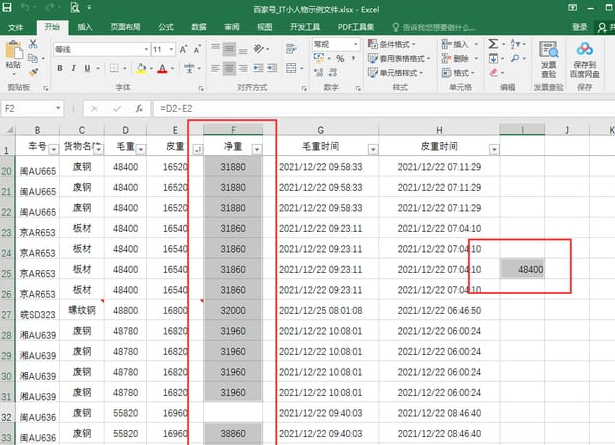Open Find and Select with the magnifier
Screen dimensions: 615x445
coord(515,58)
